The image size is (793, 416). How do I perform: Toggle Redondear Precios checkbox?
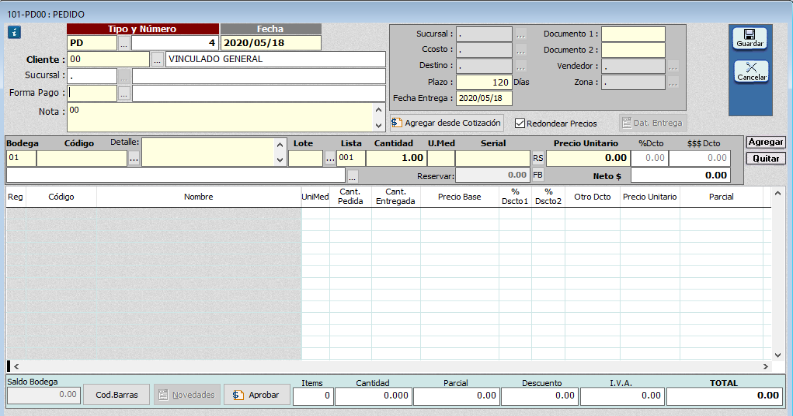pos(520,123)
